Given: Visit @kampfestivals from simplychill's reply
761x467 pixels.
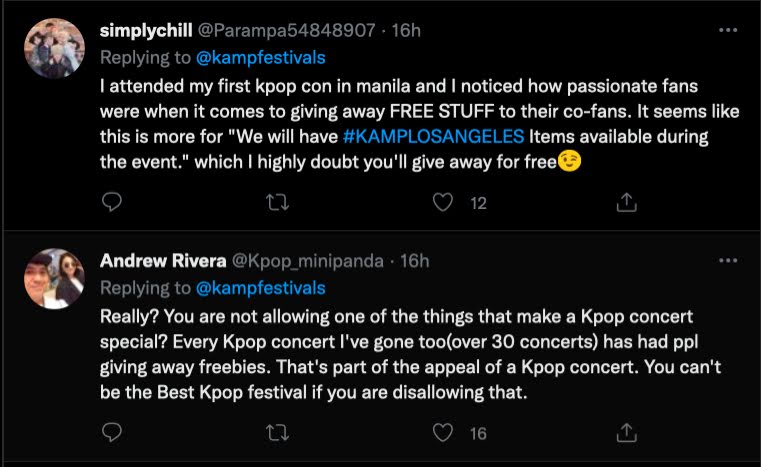Looking at the screenshot, I should tap(264, 57).
